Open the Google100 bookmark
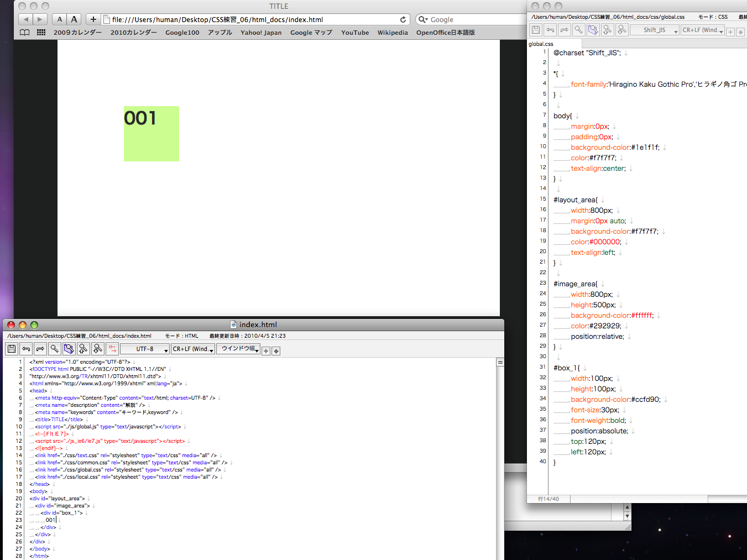The image size is (747, 560). (182, 33)
